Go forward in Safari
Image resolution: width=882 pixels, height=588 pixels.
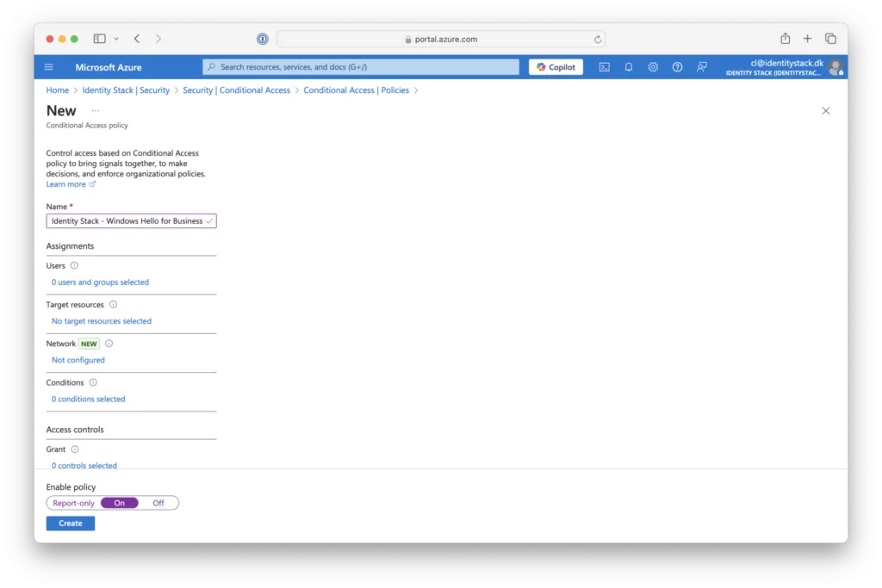click(158, 39)
